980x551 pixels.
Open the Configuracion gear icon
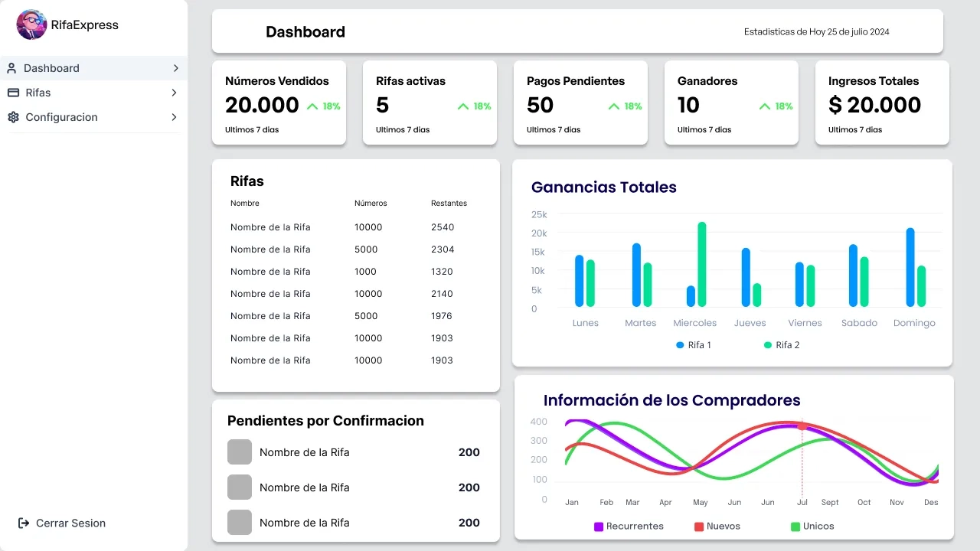click(x=11, y=117)
